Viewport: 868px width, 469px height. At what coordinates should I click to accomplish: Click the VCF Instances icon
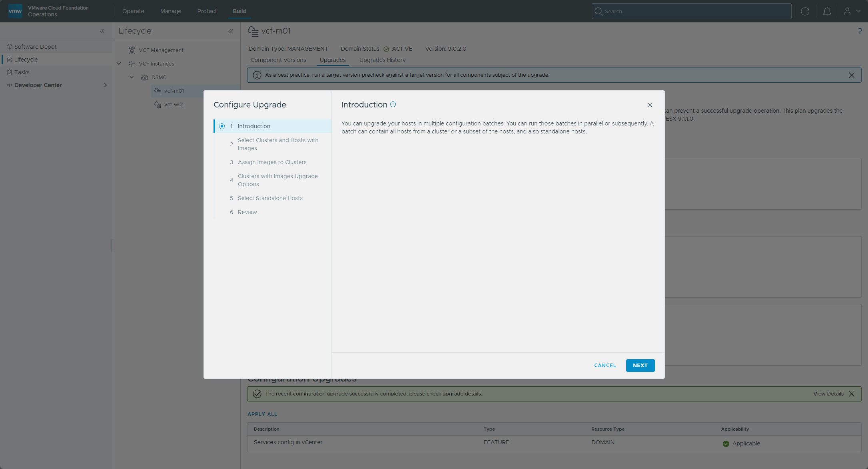132,64
